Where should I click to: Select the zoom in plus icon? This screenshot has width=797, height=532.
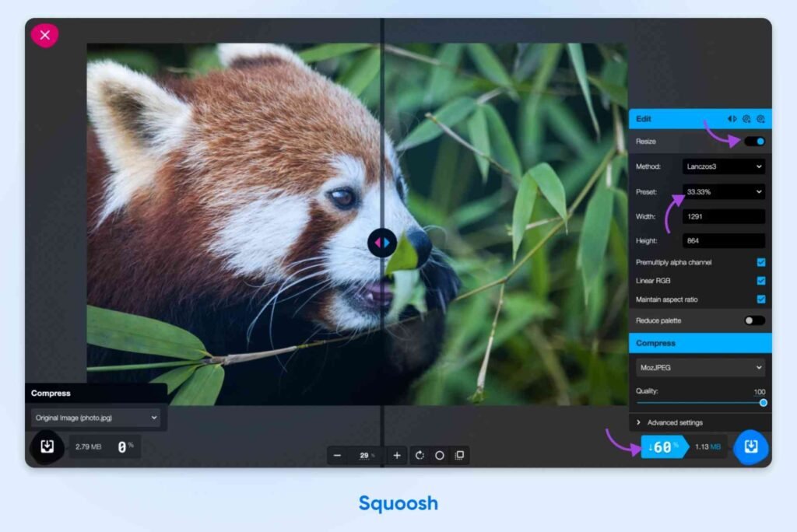pos(397,454)
